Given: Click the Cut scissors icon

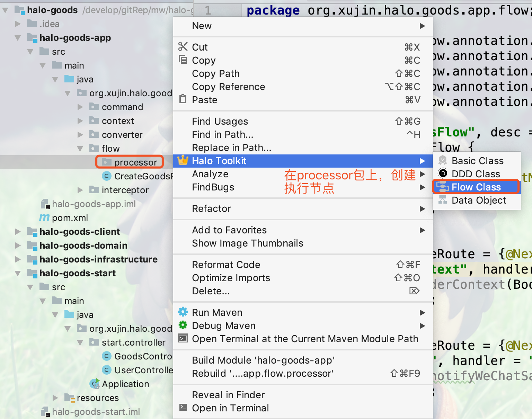Looking at the screenshot, I should (183, 46).
